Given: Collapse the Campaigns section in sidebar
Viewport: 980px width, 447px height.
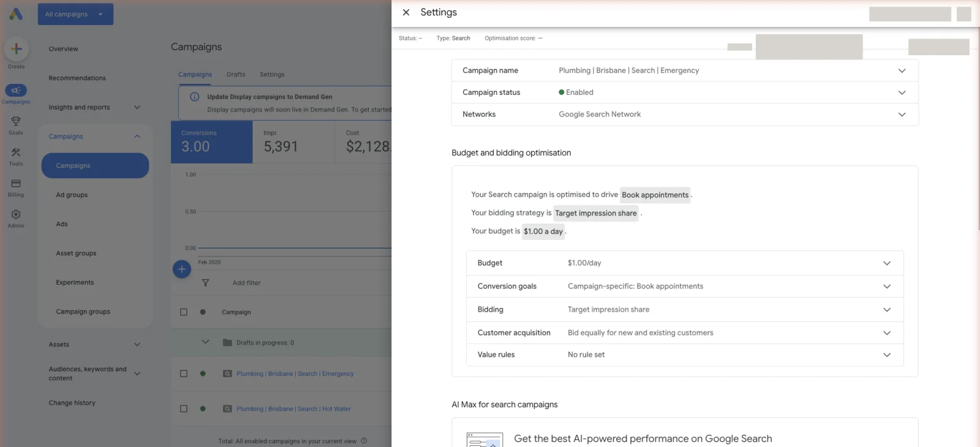Looking at the screenshot, I should coord(137,137).
